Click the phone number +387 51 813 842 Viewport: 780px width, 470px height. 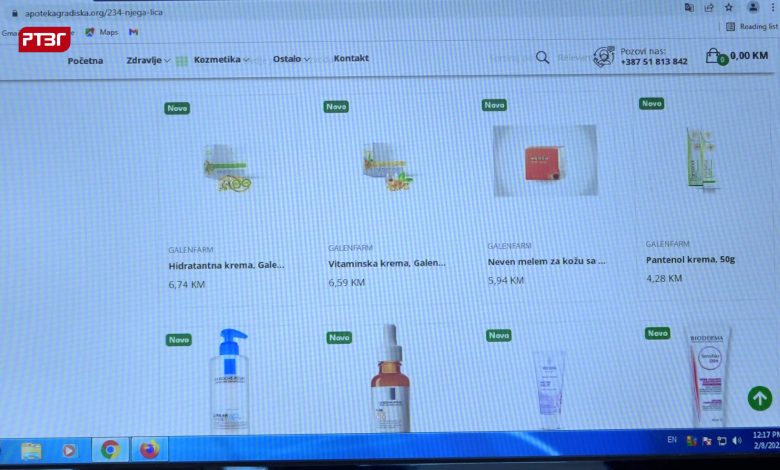[x=654, y=62]
